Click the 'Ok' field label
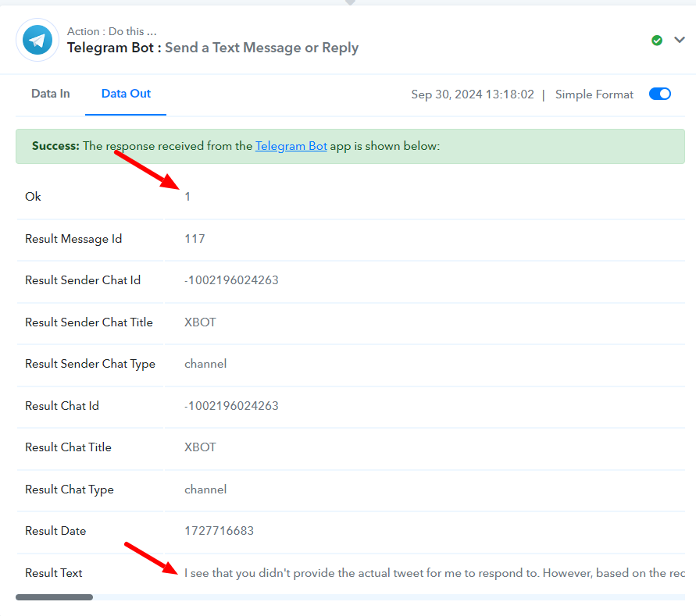This screenshot has height=616, width=696. [x=33, y=197]
